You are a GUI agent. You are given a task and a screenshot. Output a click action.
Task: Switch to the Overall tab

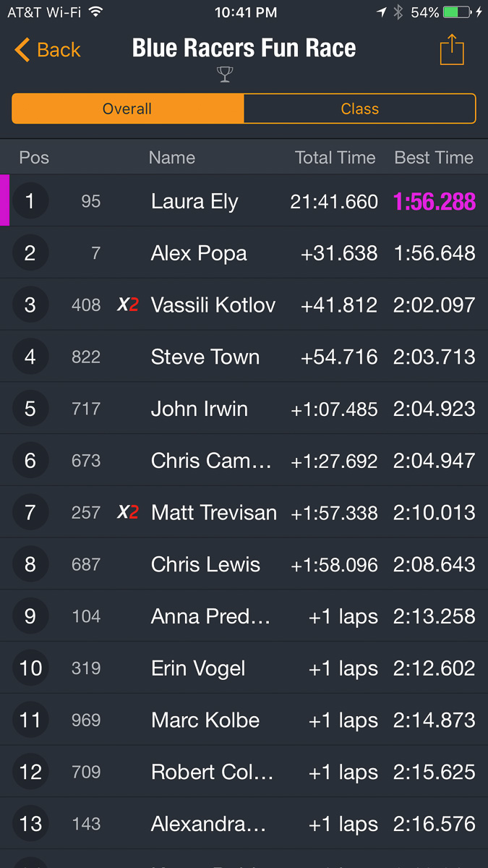point(128,109)
